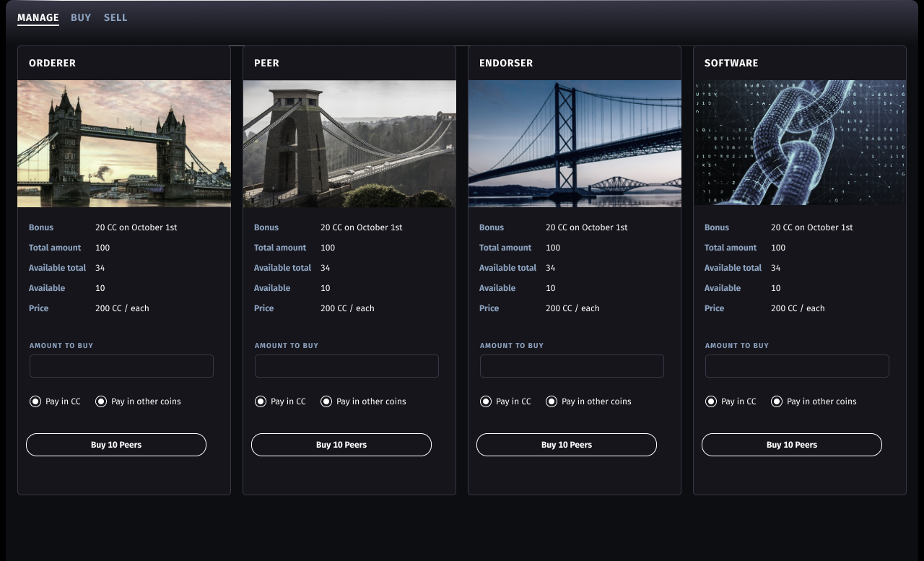This screenshot has width=924, height=561.
Task: Focus the Software amount to buy field
Action: (x=797, y=366)
